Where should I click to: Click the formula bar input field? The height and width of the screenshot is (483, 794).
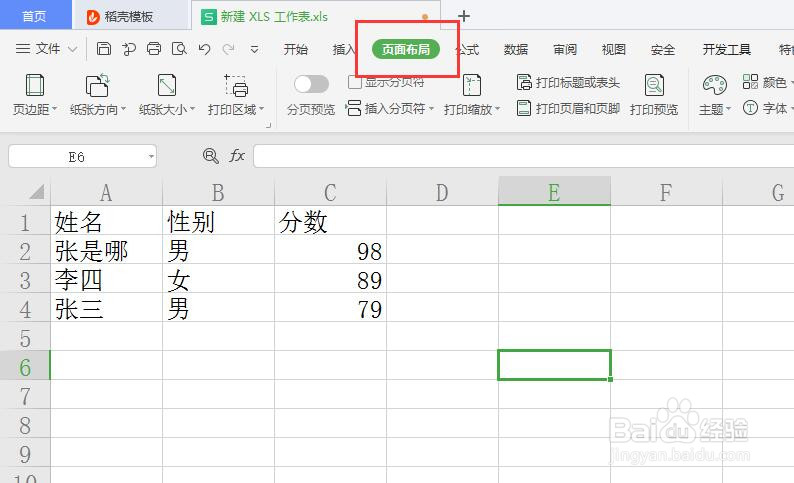tap(524, 156)
